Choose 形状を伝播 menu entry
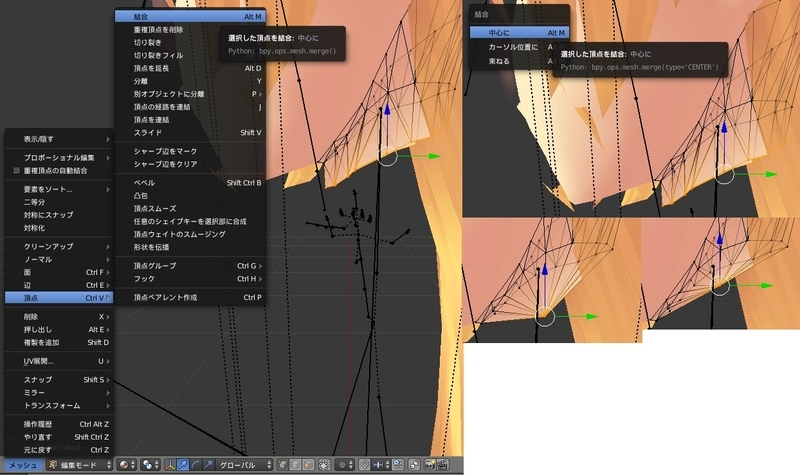The height and width of the screenshot is (475, 800). pyautogui.click(x=190, y=247)
